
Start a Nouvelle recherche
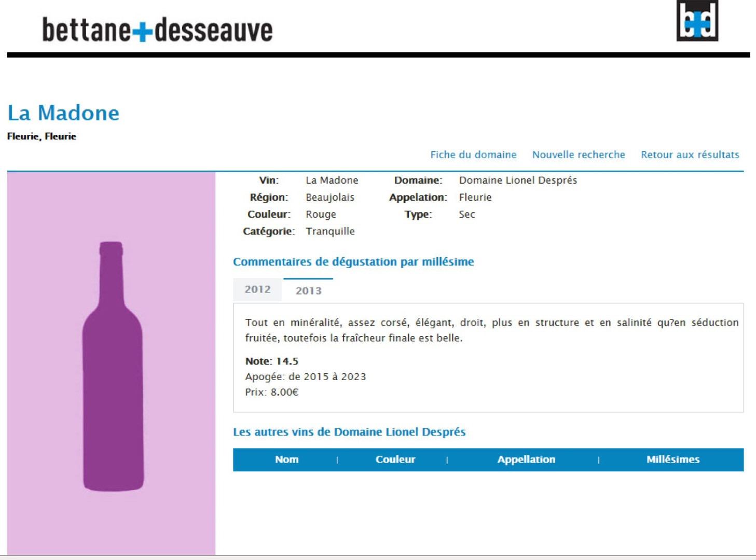click(x=579, y=155)
